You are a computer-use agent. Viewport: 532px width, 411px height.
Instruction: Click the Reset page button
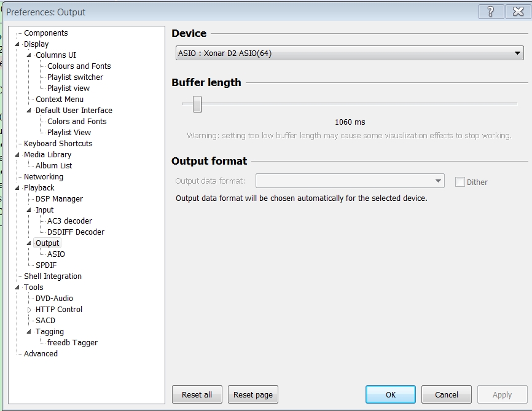[x=252, y=394]
